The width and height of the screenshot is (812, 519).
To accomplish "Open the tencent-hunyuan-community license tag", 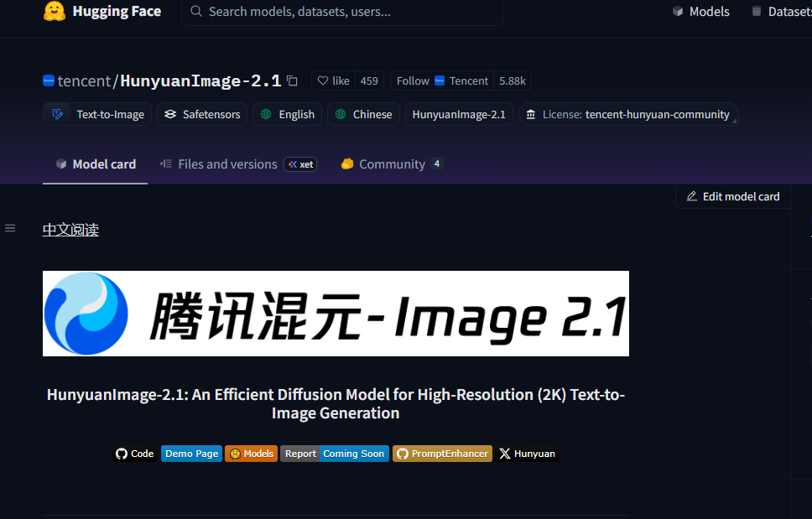I will pos(628,114).
